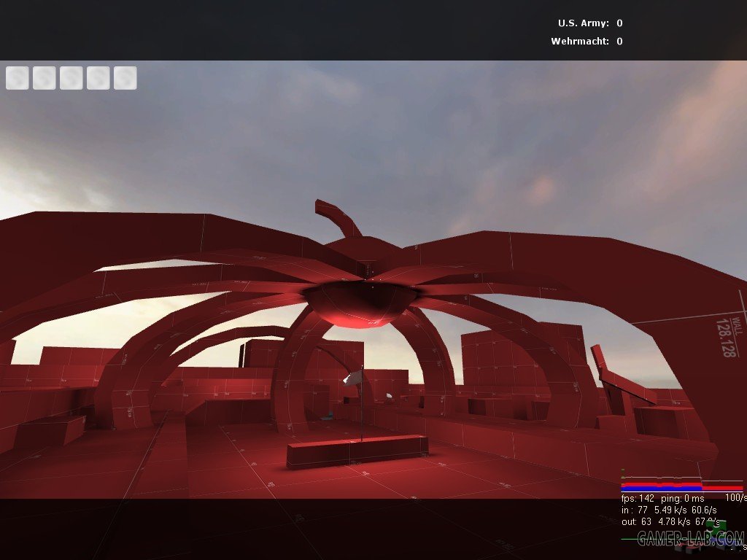Click the low red bench near the flagpole
Viewport: 747px width, 560px height.
click(x=357, y=451)
